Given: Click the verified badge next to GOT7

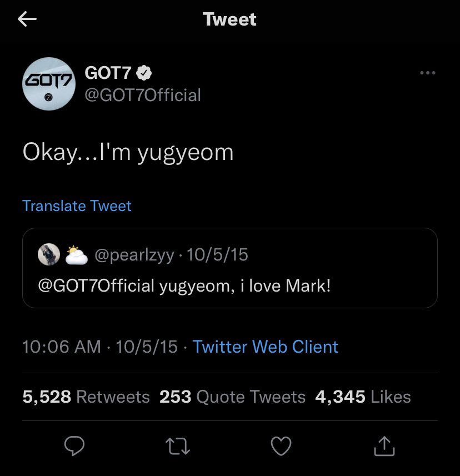Looking at the screenshot, I should click(x=145, y=72).
